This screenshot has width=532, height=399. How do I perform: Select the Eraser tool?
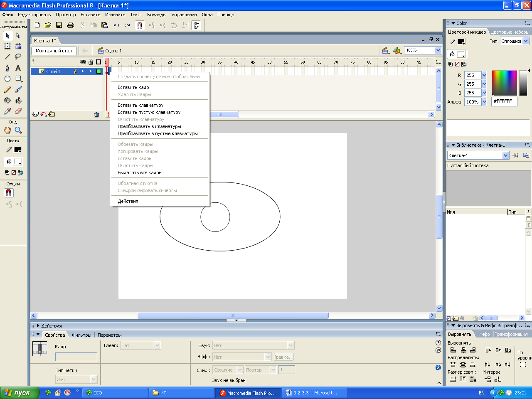pos(18,111)
